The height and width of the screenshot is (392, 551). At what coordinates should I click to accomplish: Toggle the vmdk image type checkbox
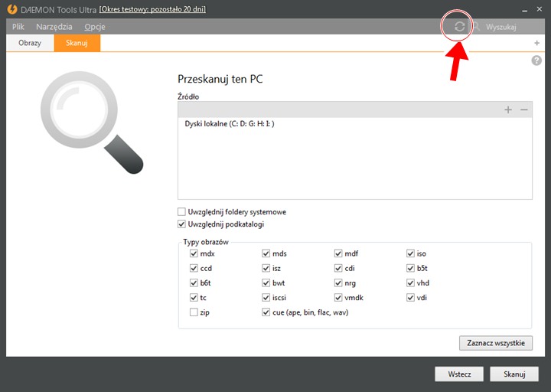click(x=338, y=298)
